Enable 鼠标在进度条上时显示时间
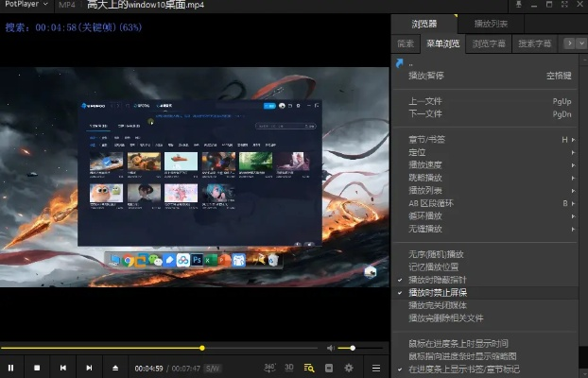The image size is (588, 378). click(x=485, y=343)
